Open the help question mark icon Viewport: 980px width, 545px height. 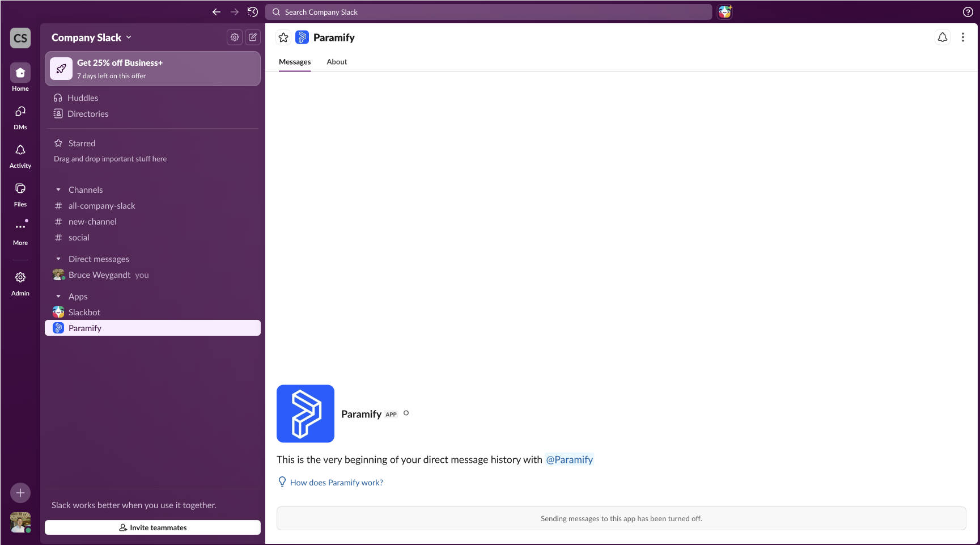[x=968, y=12]
